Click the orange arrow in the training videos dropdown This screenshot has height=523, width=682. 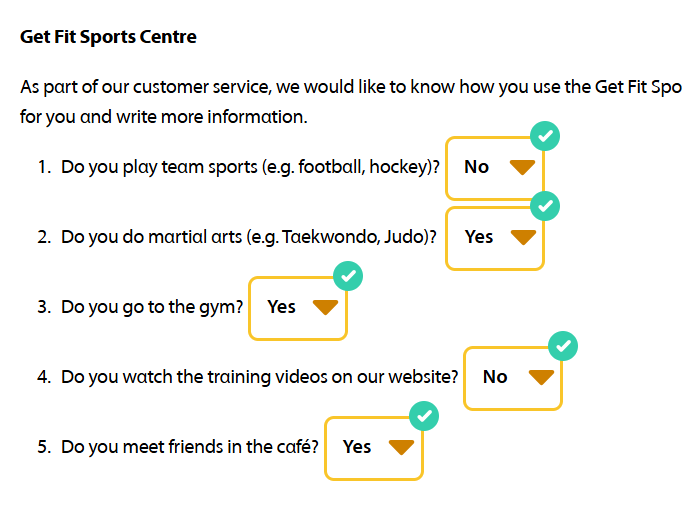[541, 377]
